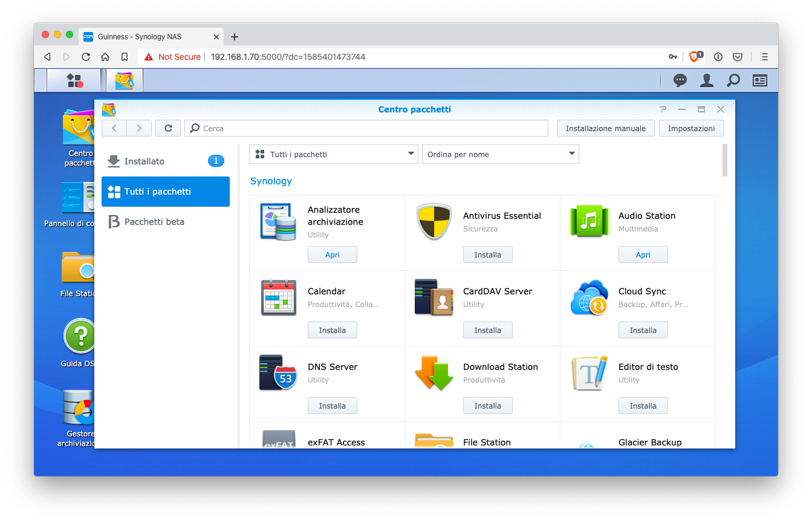Go back in the browser history
The width and height of the screenshot is (812, 521).
(47, 57)
